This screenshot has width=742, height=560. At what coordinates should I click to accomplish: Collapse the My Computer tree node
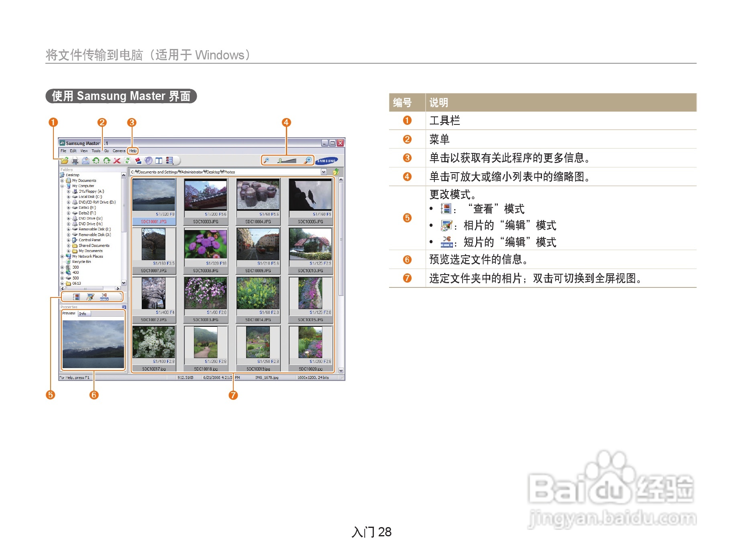(62, 186)
